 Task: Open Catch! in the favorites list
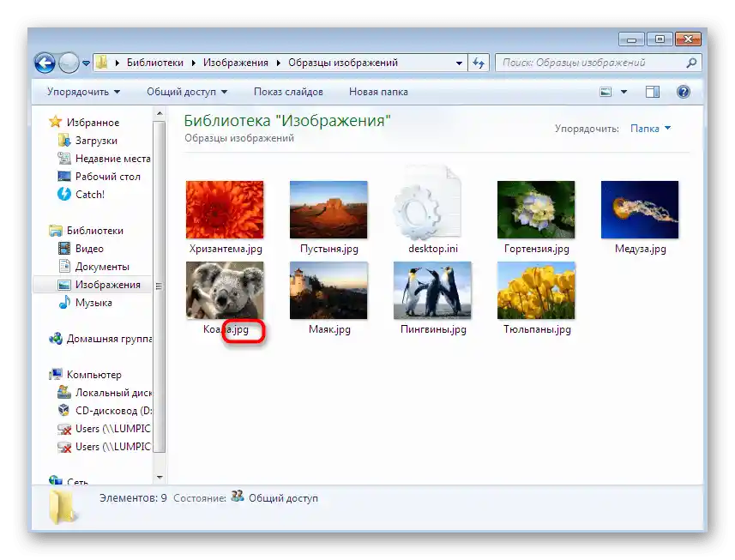(90, 195)
